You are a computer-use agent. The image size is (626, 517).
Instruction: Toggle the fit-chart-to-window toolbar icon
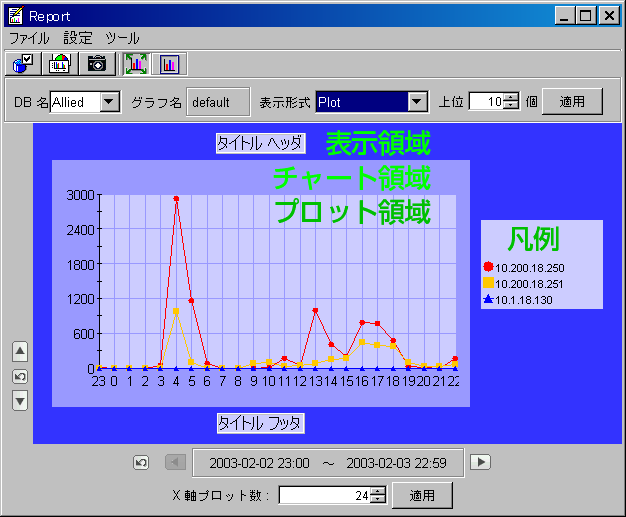tap(136, 64)
